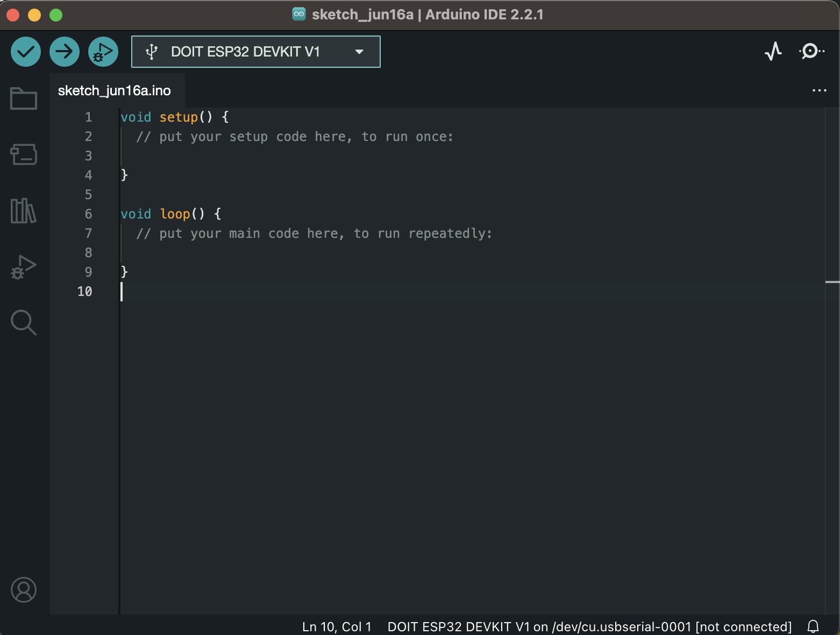Click the board port status text in status bar
Viewport: 840px width, 635px height.
click(589, 627)
